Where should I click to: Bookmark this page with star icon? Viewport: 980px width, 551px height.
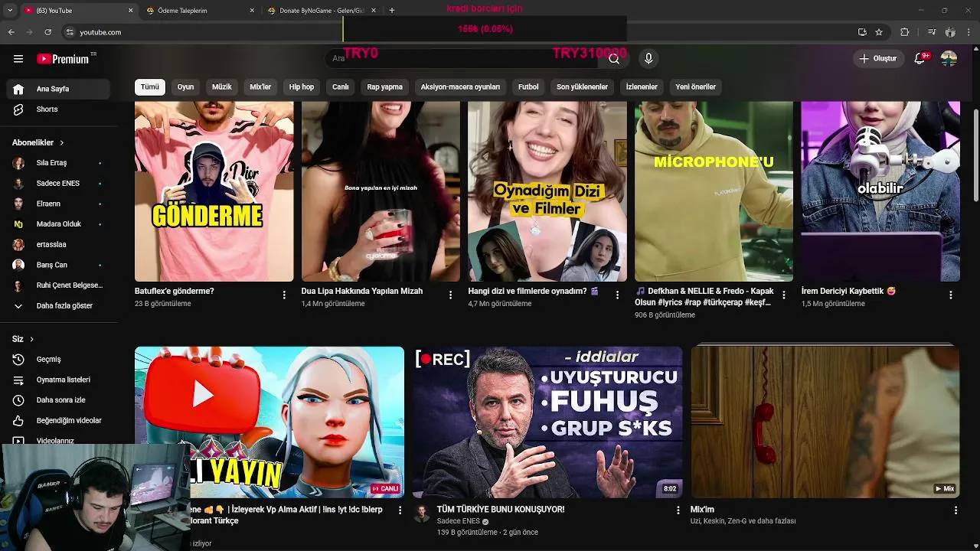(x=879, y=32)
